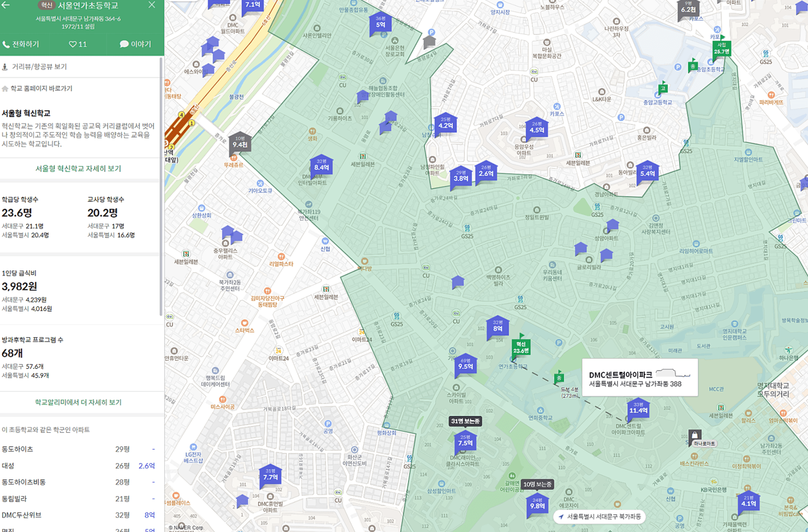Like the school with heart 11

pyautogui.click(x=78, y=44)
